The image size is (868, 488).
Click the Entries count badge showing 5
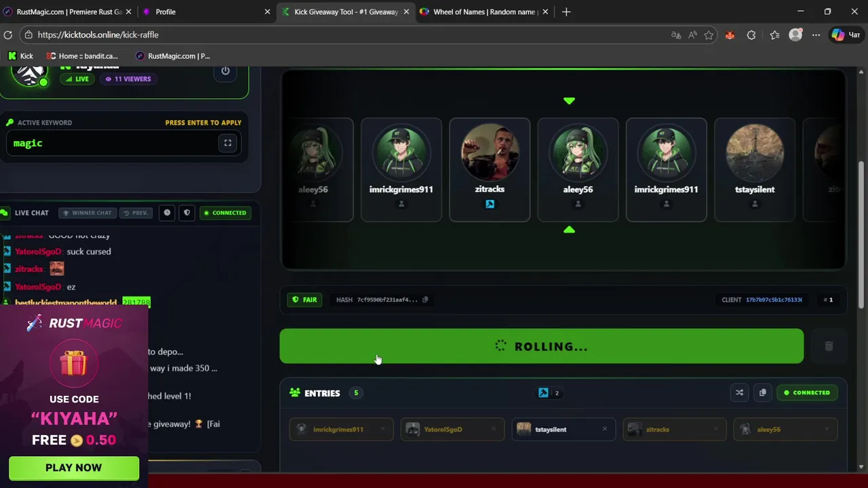tap(356, 393)
